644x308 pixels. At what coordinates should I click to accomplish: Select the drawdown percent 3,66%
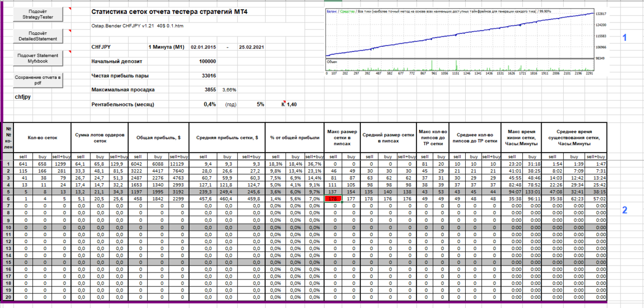pos(229,90)
